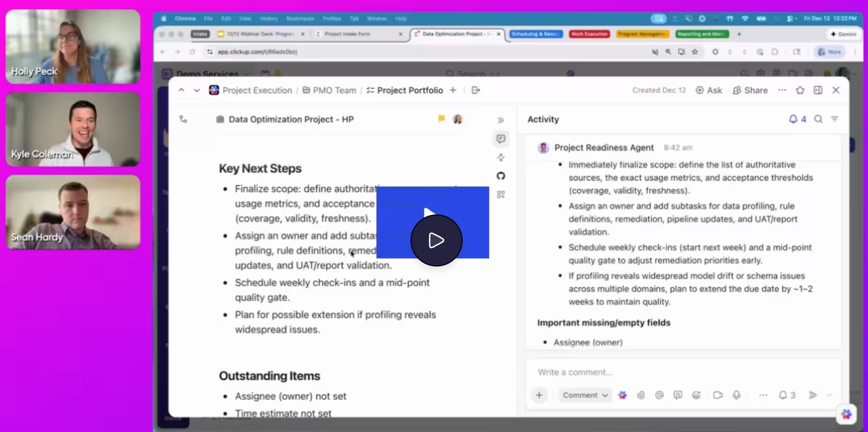Toggle the task layout sidebar view icon

coord(818,90)
